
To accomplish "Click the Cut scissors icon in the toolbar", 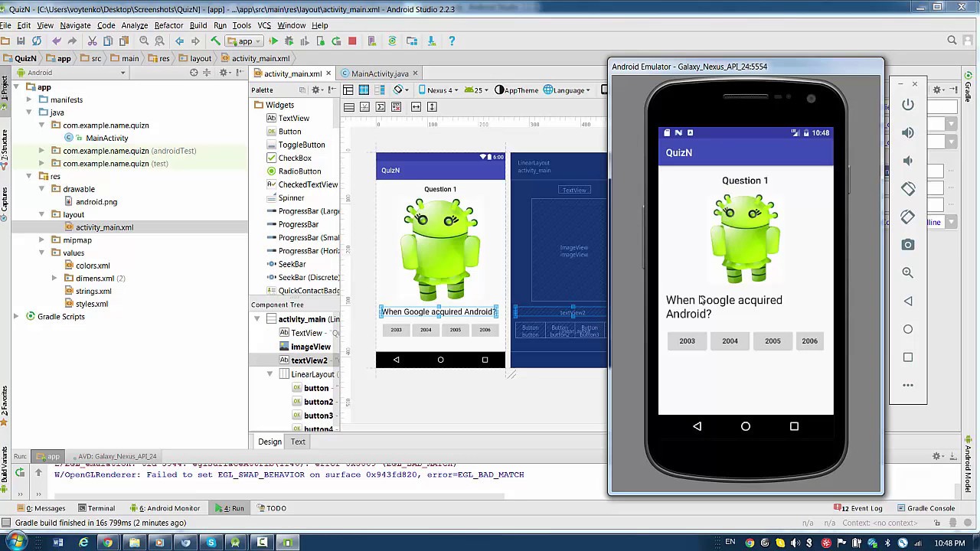I will tap(92, 41).
